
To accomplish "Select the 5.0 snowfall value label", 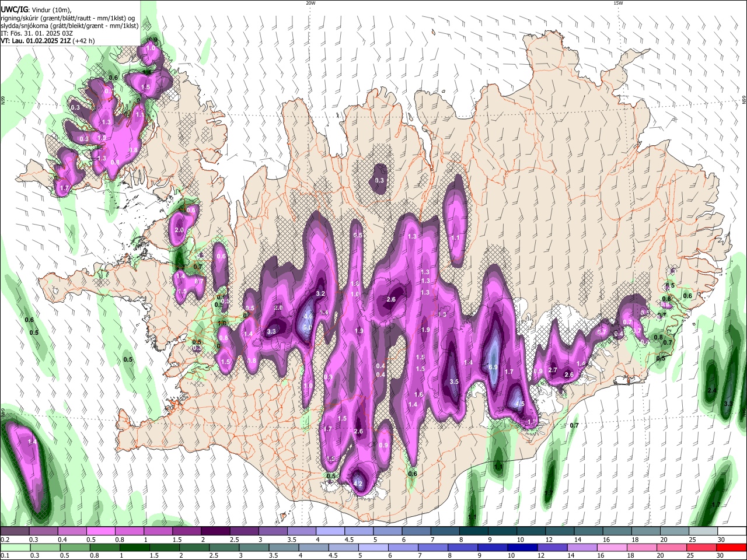I will [307, 328].
